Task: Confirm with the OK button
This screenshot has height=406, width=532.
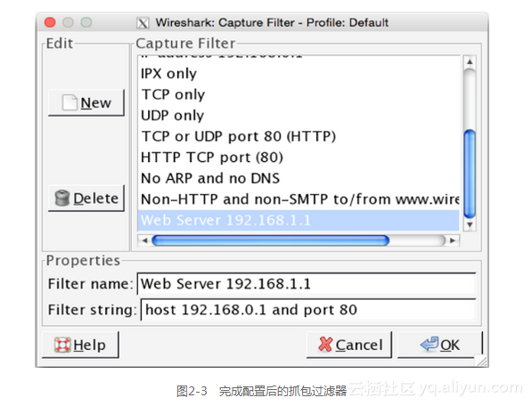Action: click(439, 345)
